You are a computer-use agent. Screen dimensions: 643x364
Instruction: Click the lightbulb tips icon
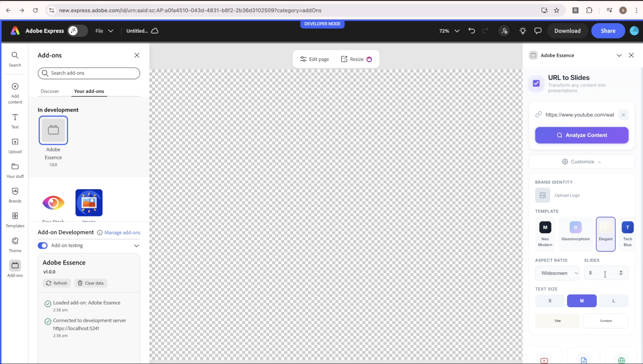tap(523, 31)
